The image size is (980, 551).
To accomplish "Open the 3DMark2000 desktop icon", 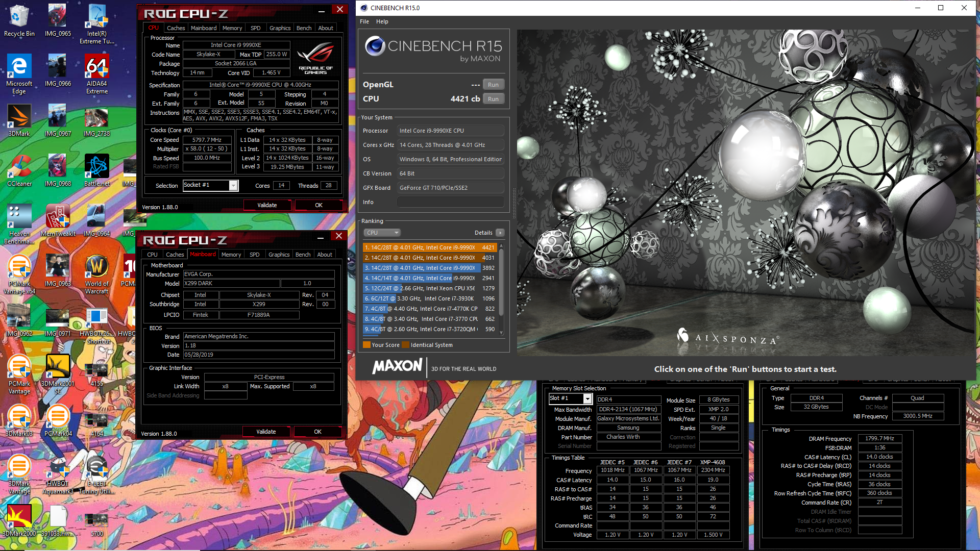I will (19, 520).
